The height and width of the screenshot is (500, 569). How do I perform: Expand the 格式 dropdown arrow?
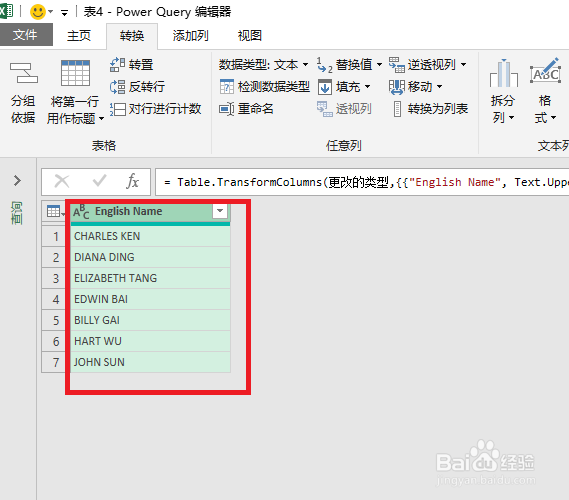[x=553, y=118]
